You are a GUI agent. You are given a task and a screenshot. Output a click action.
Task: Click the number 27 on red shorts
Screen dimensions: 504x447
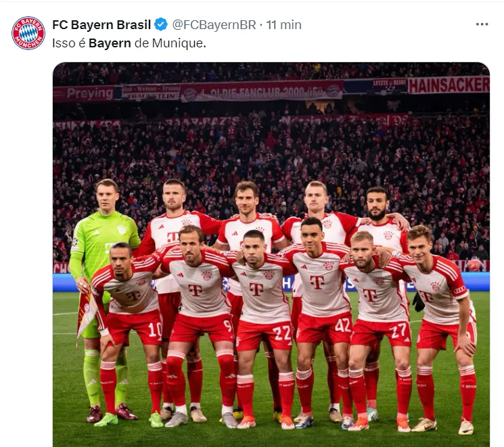[x=399, y=331]
